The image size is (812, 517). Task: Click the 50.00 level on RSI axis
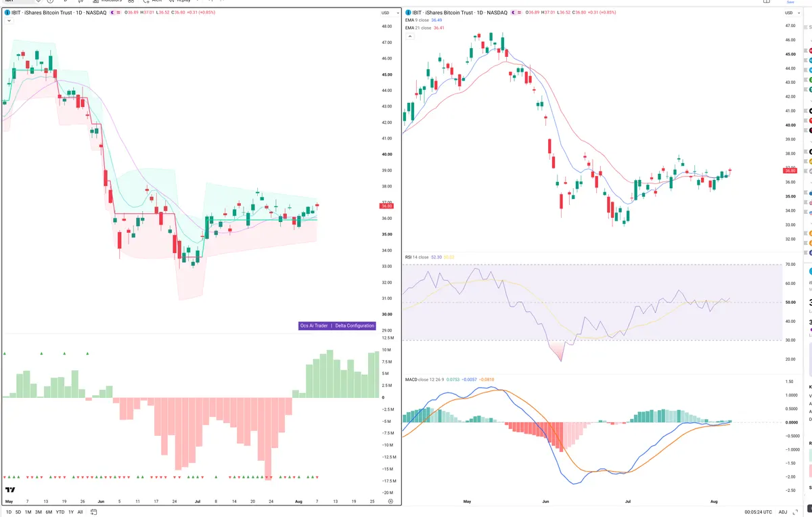(x=790, y=302)
